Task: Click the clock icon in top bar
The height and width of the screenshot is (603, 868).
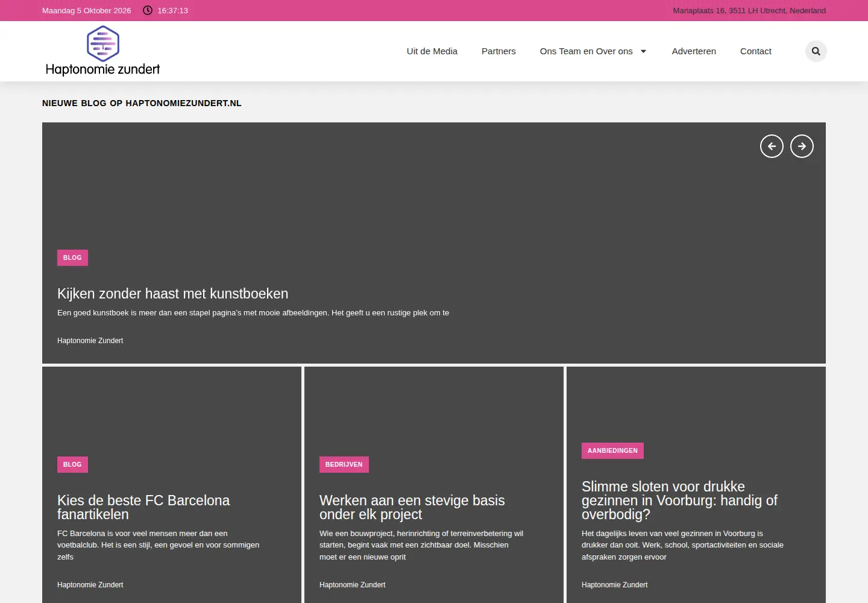Action: (x=148, y=10)
